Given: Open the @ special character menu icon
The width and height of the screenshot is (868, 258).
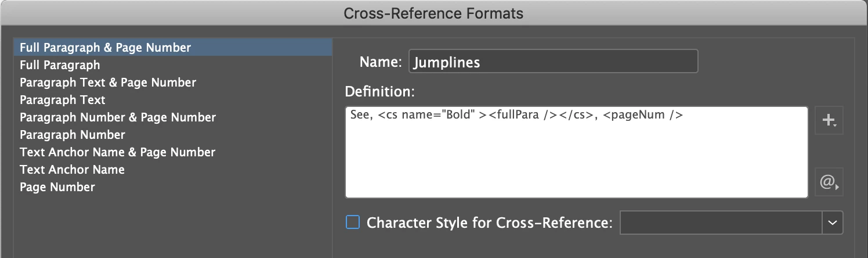Looking at the screenshot, I should tap(829, 183).
